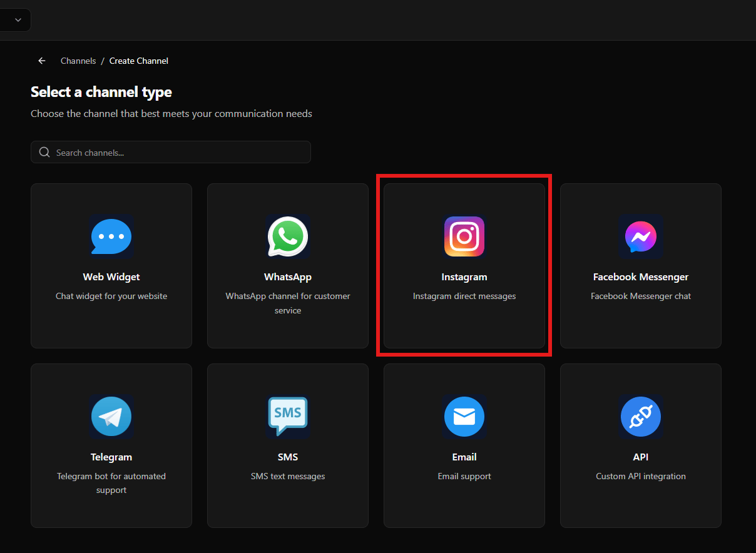
Task: Select the Email card title
Action: [x=464, y=457]
